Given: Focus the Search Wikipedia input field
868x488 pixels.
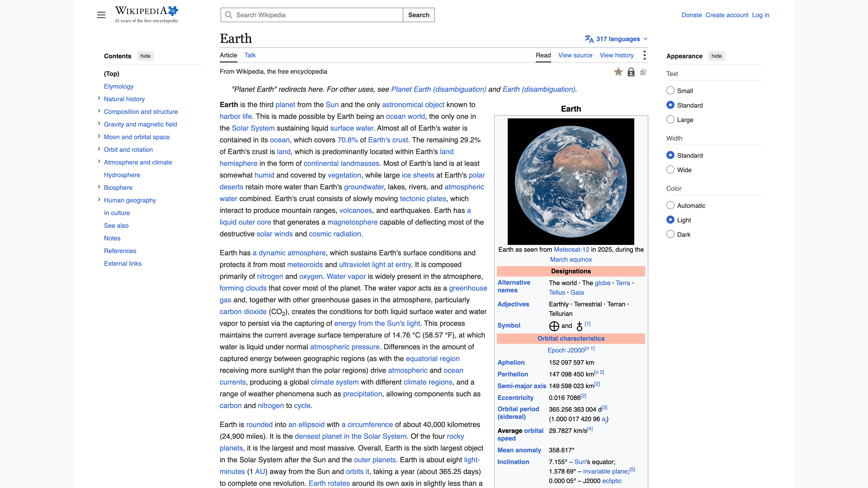Looking at the screenshot, I should [x=312, y=15].
